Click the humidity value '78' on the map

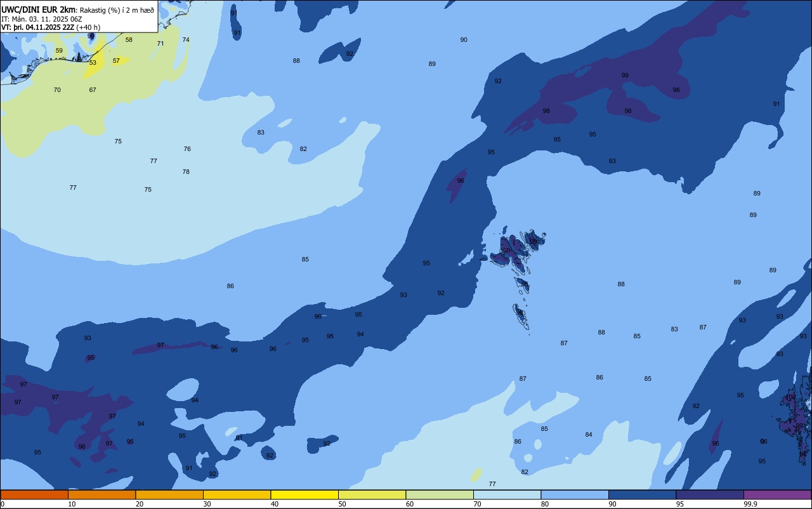click(x=186, y=172)
